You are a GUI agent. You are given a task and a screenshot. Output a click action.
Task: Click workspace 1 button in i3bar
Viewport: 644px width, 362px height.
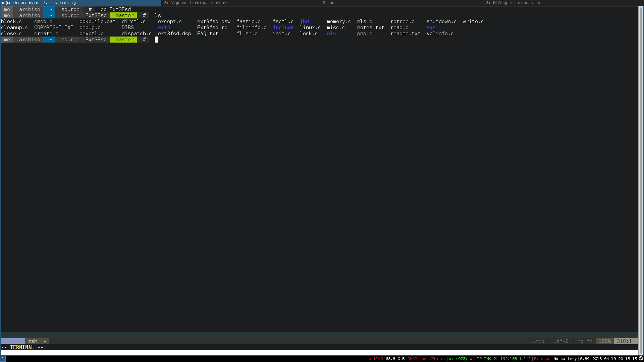(x=3, y=359)
